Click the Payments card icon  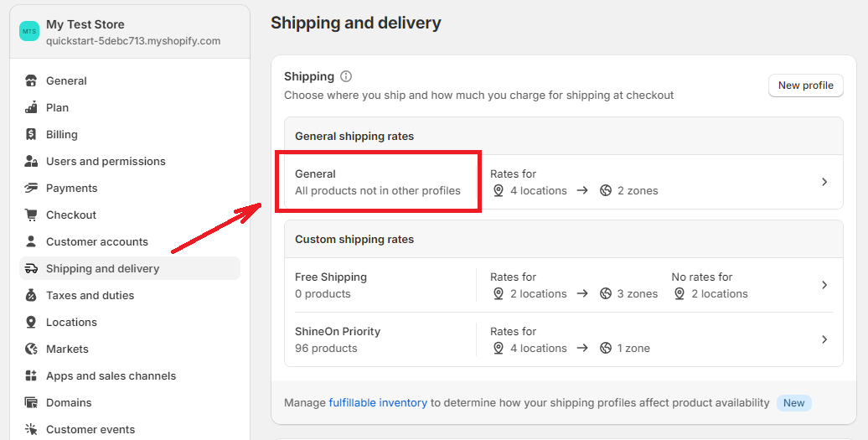coord(31,189)
